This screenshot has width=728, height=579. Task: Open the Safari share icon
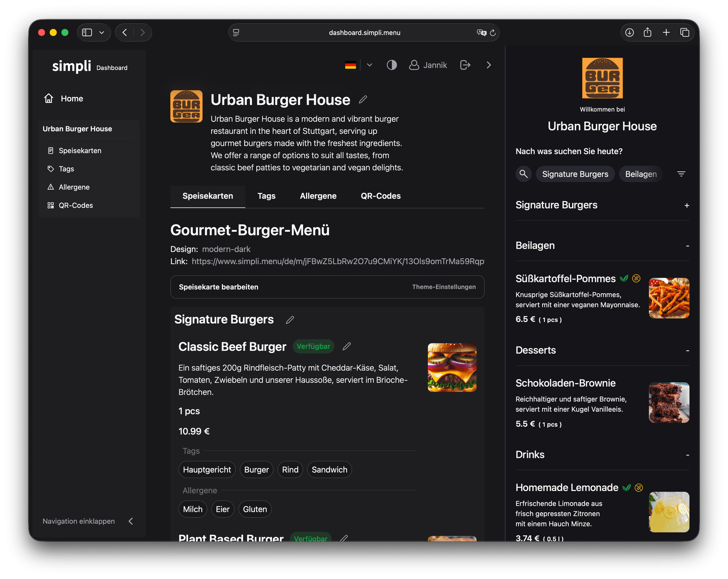648,32
